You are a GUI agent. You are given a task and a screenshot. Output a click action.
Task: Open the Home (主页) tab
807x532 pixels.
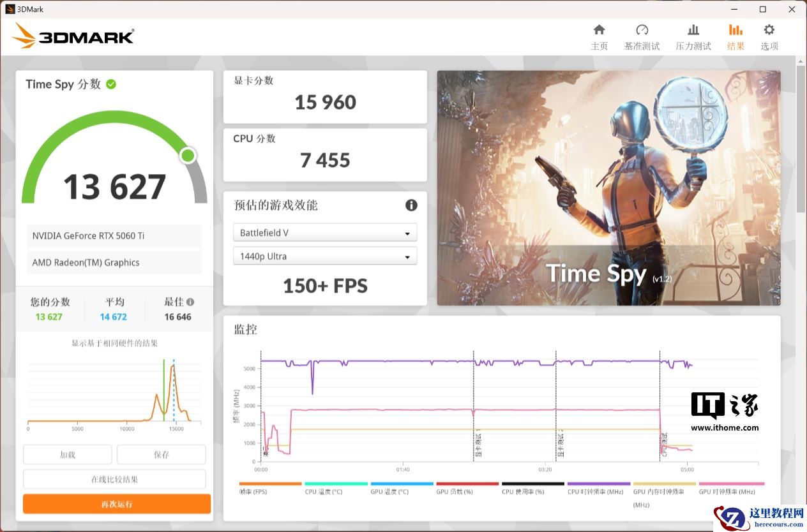tap(599, 37)
